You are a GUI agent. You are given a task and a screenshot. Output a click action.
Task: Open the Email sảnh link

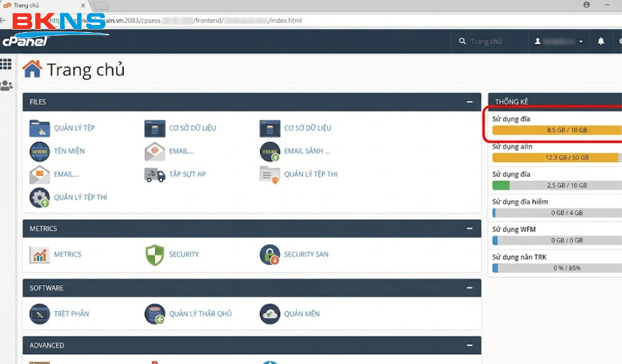[307, 151]
